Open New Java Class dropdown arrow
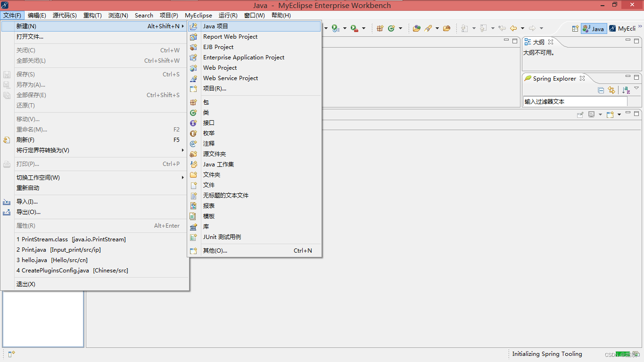 pos(400,28)
